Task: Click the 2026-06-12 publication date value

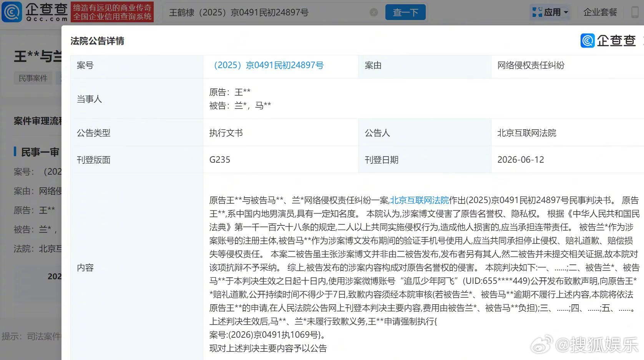Action: (x=521, y=160)
